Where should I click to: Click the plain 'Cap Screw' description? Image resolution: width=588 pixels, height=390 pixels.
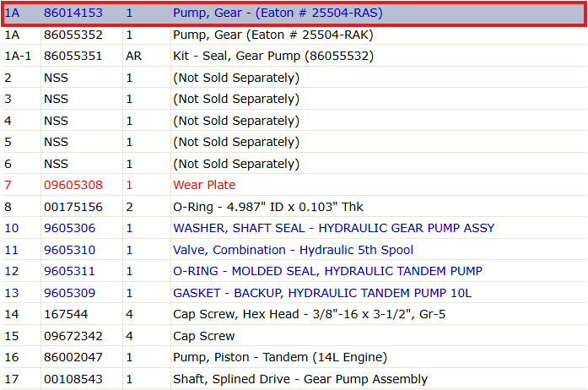[x=204, y=336]
